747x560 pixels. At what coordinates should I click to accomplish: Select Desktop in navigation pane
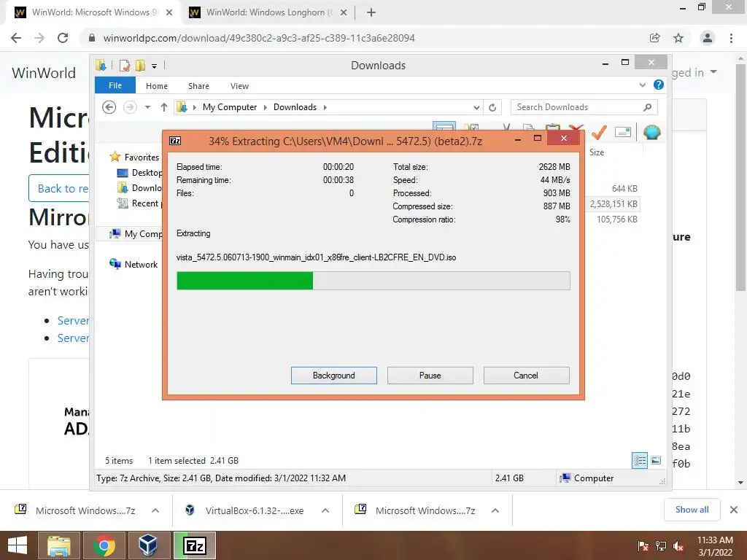click(x=147, y=172)
